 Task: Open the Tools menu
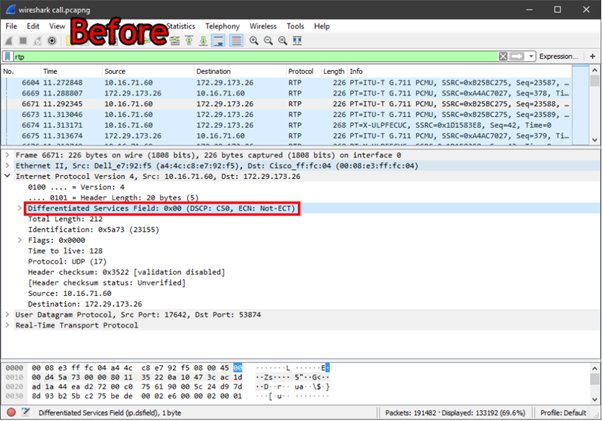click(295, 26)
